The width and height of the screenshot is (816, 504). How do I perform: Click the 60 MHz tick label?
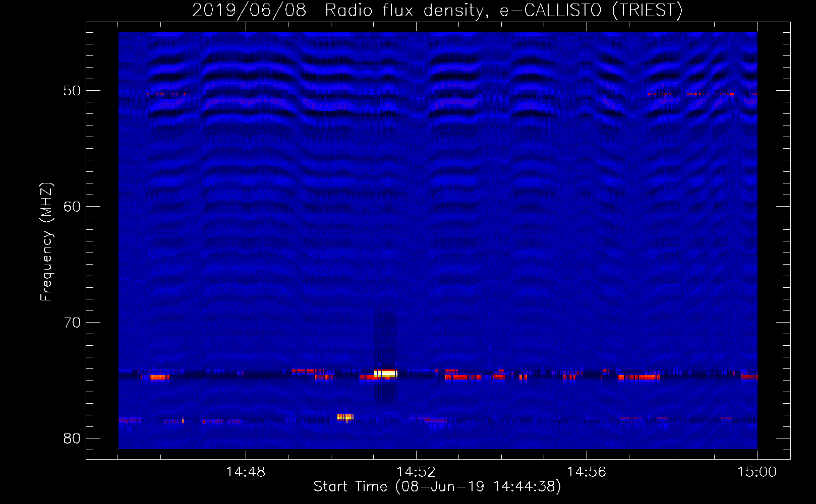(x=72, y=207)
